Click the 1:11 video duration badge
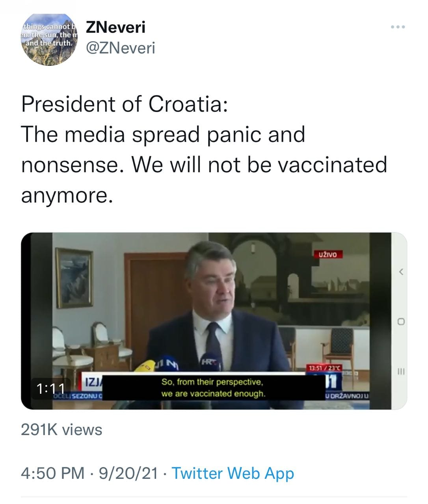Viewport: 428px width, 504px height. click(50, 388)
